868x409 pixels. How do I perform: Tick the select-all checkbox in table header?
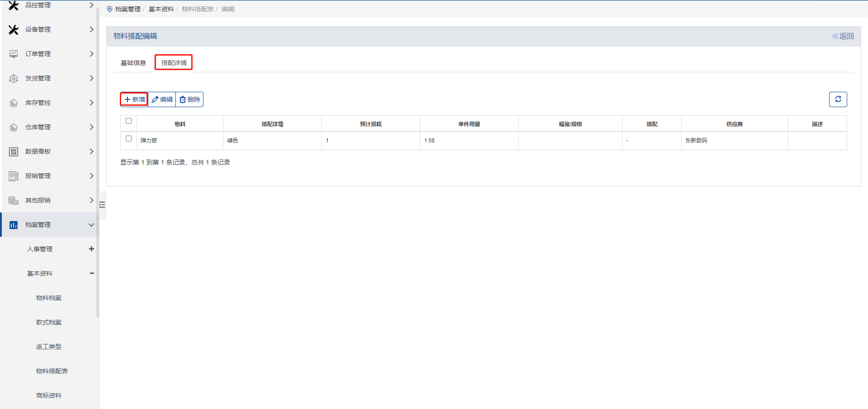tap(128, 121)
